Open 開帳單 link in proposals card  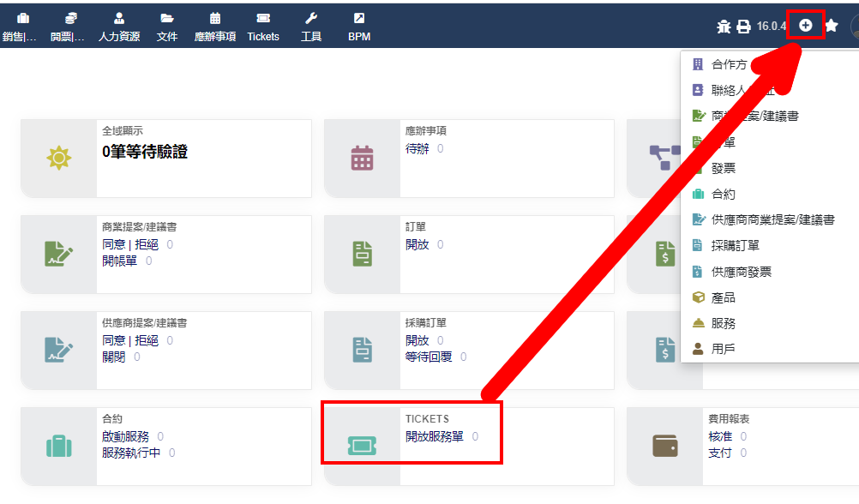(119, 261)
